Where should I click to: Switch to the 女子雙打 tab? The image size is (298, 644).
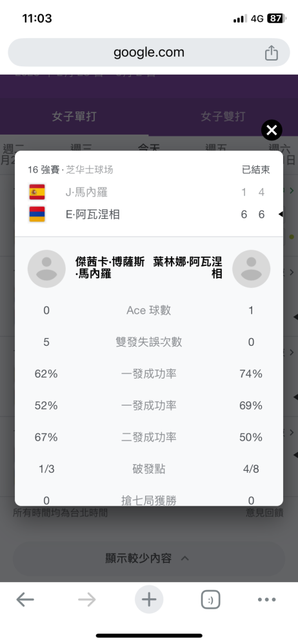click(223, 116)
